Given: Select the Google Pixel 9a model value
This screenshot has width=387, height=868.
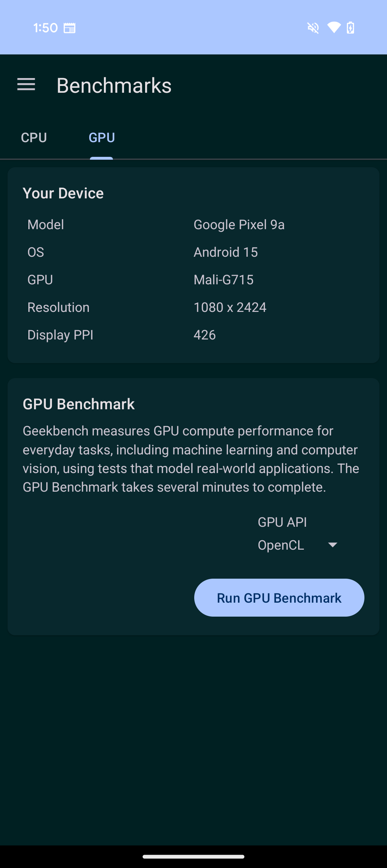Looking at the screenshot, I should click(239, 225).
